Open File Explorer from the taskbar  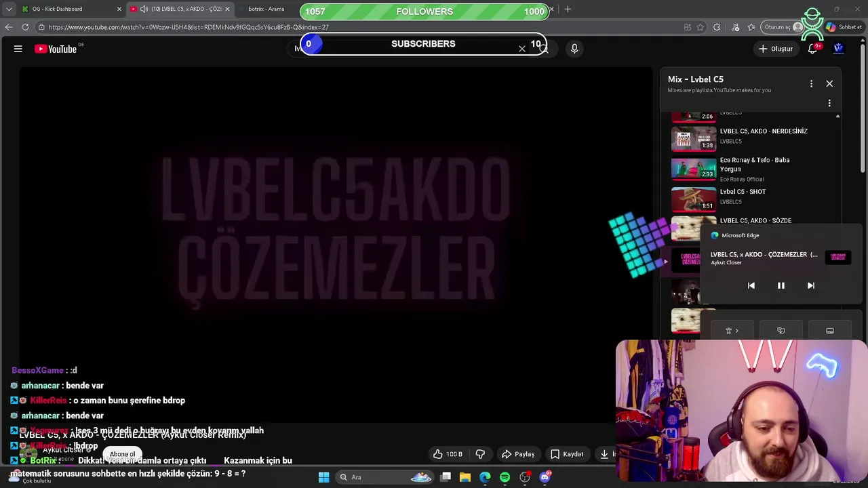tap(465, 477)
